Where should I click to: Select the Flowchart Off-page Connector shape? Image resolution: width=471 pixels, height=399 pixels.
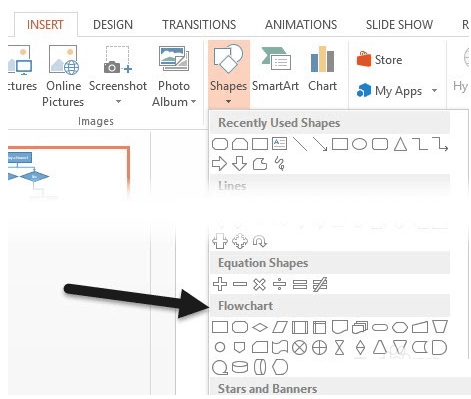tap(239, 348)
